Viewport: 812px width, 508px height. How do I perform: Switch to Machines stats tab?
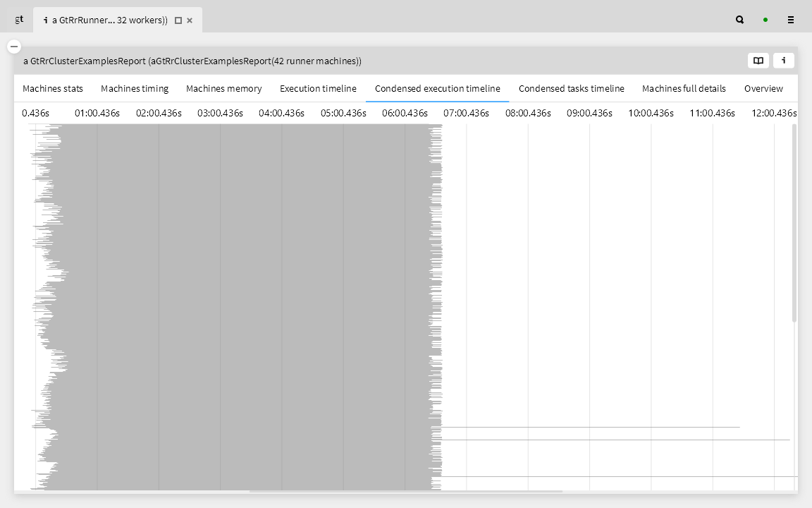coord(53,89)
